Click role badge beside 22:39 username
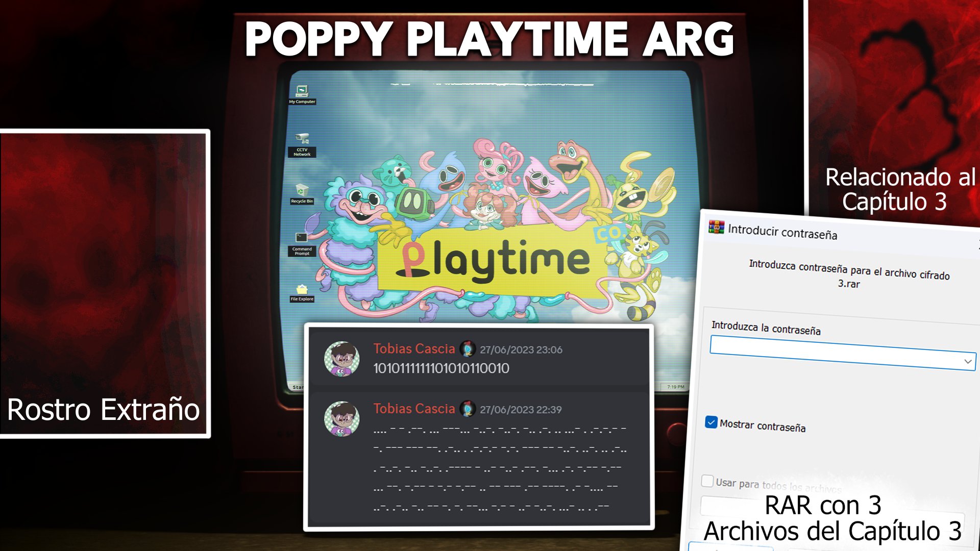The height and width of the screenshot is (551, 980). [x=468, y=409]
